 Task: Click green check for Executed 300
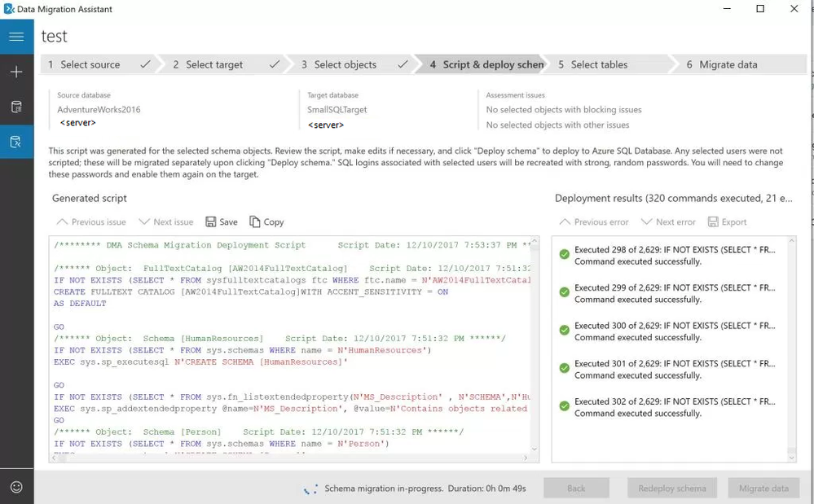pyautogui.click(x=565, y=331)
